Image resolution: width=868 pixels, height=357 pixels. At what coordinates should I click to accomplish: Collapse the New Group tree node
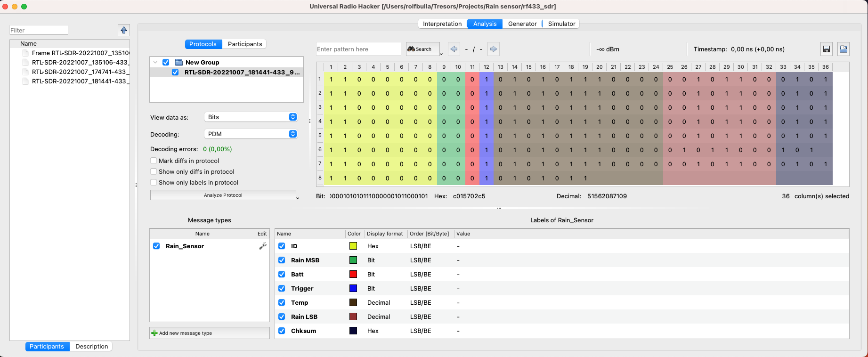click(155, 62)
